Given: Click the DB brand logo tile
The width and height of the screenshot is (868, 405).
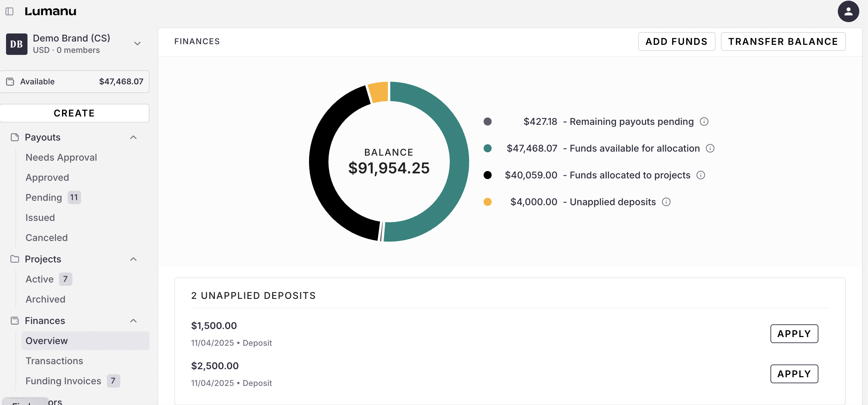Looking at the screenshot, I should point(16,44).
